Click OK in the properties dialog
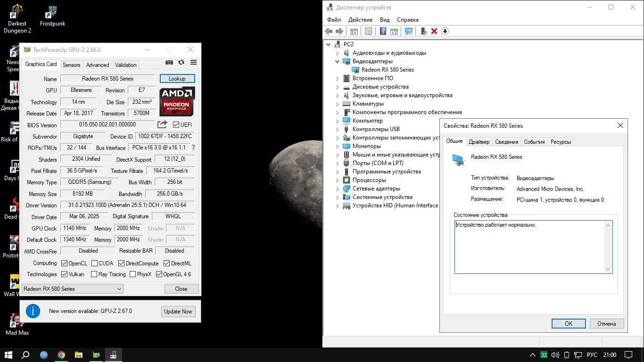This screenshot has width=644, height=362. click(569, 323)
